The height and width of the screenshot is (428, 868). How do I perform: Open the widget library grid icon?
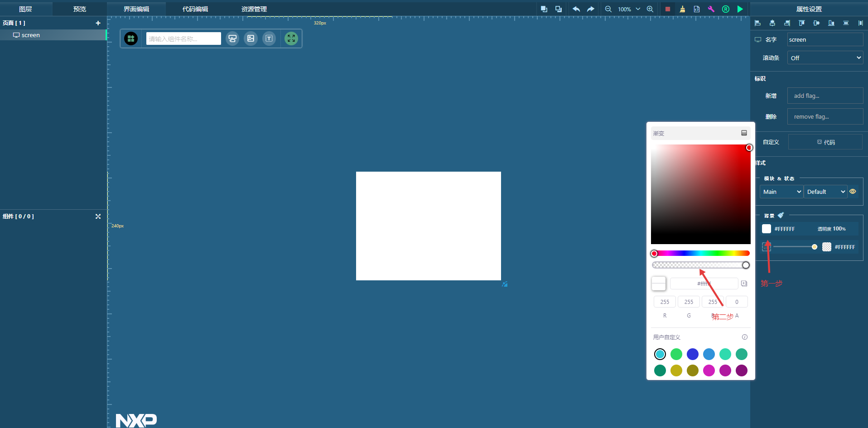click(131, 38)
